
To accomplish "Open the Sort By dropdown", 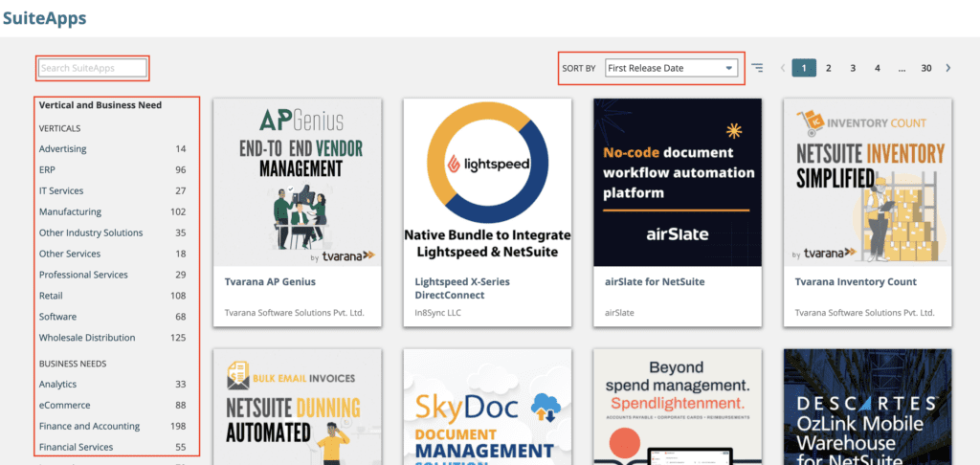I will click(671, 68).
